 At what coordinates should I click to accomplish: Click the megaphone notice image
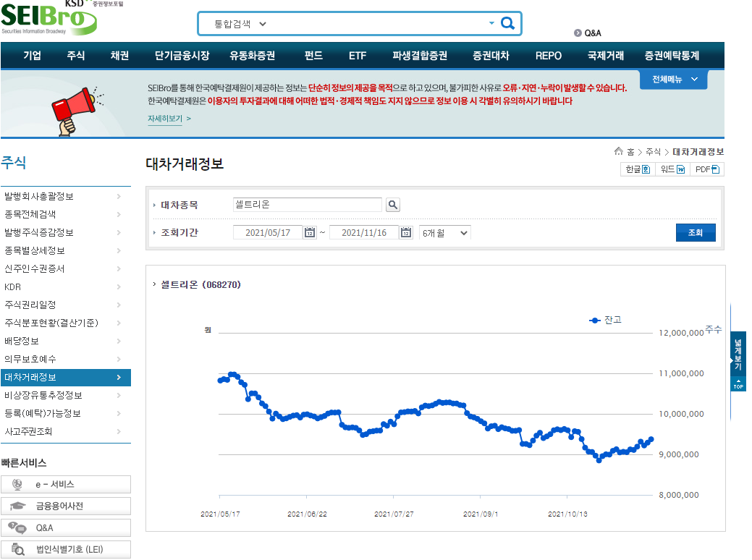pos(76,111)
